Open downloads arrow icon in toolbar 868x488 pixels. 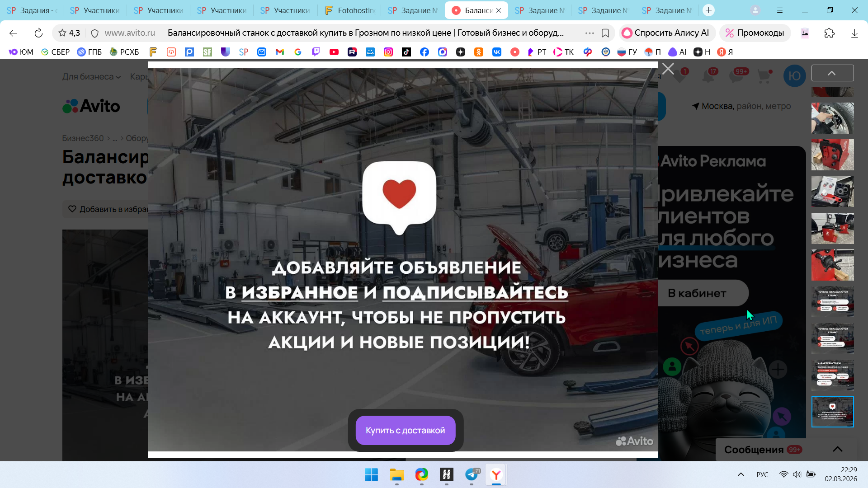(x=854, y=33)
